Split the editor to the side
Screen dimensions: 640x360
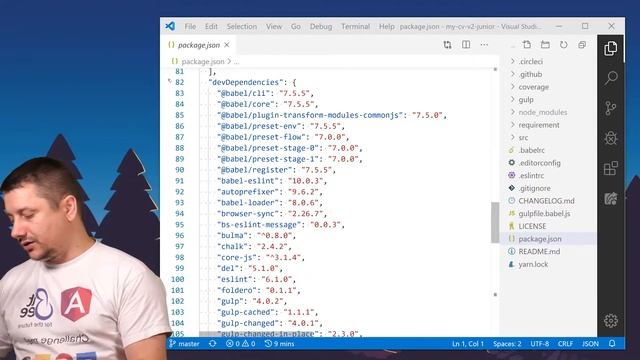click(466, 44)
